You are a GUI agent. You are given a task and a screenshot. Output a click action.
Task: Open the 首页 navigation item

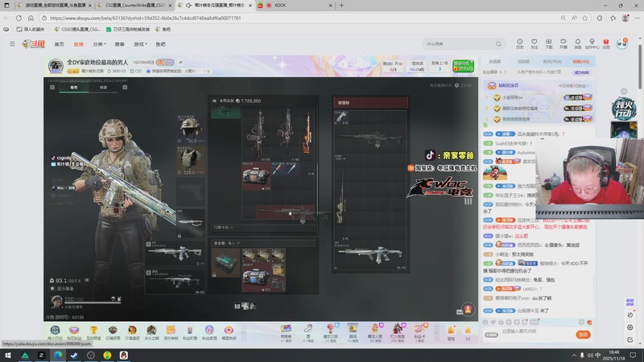tap(59, 44)
